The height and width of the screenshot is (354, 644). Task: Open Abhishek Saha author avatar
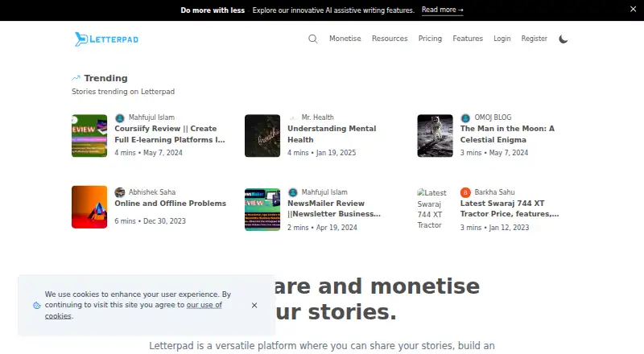119,192
